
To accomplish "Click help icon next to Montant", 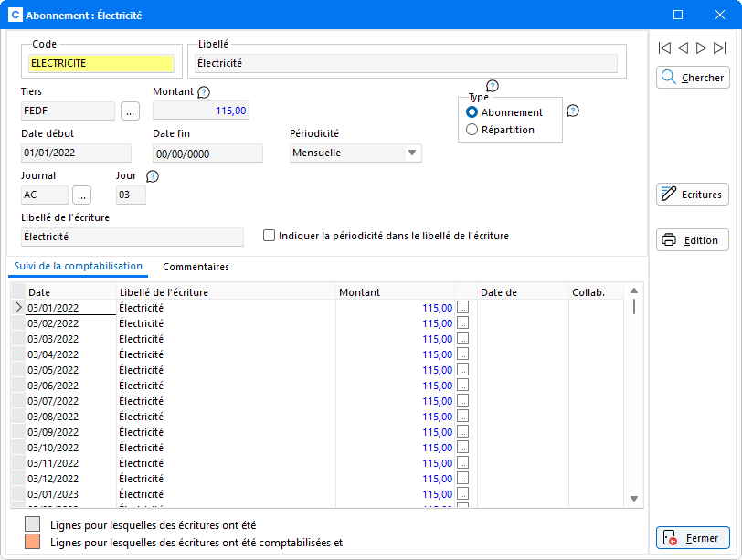I will [x=204, y=92].
